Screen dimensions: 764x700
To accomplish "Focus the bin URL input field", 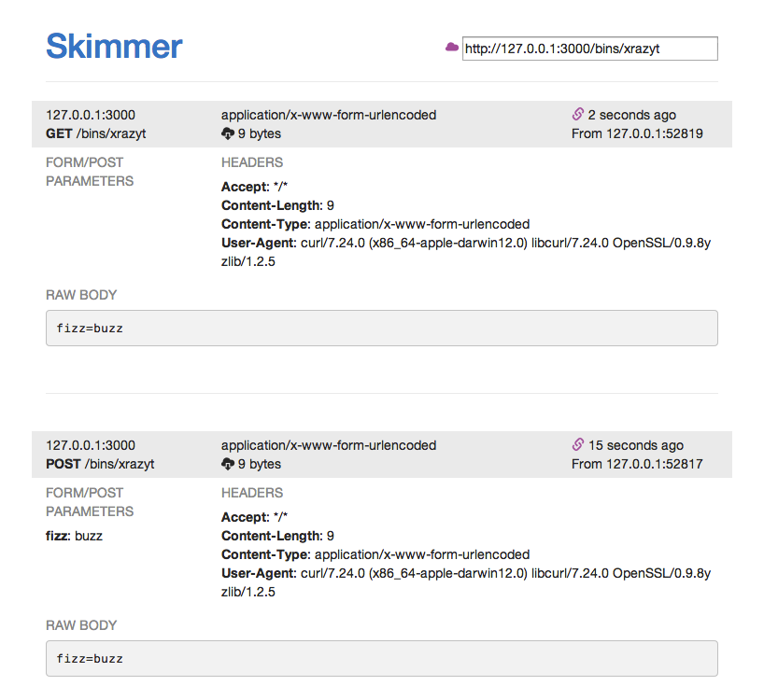I will click(x=589, y=49).
